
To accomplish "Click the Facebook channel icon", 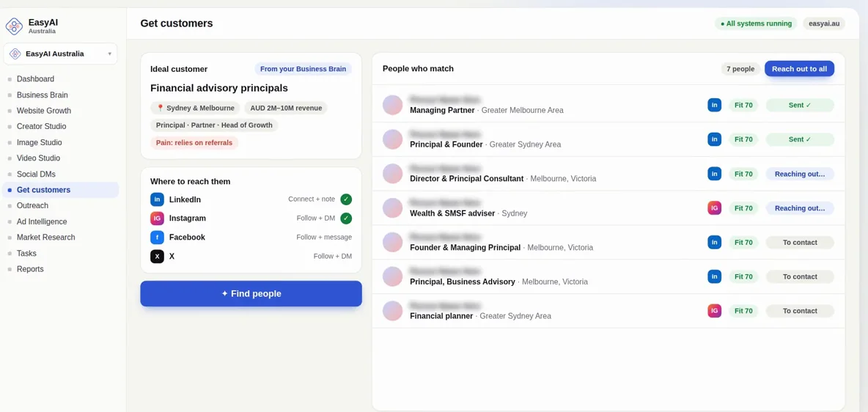I will pos(157,237).
